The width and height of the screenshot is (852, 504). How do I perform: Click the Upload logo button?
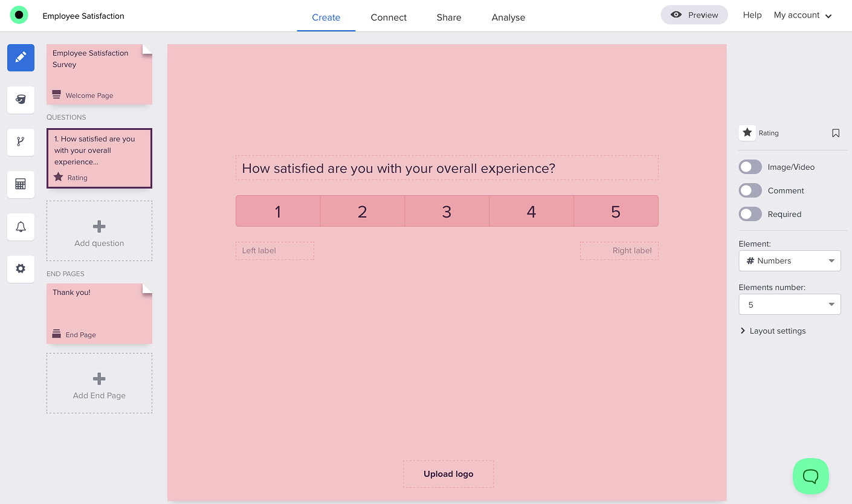pyautogui.click(x=448, y=474)
